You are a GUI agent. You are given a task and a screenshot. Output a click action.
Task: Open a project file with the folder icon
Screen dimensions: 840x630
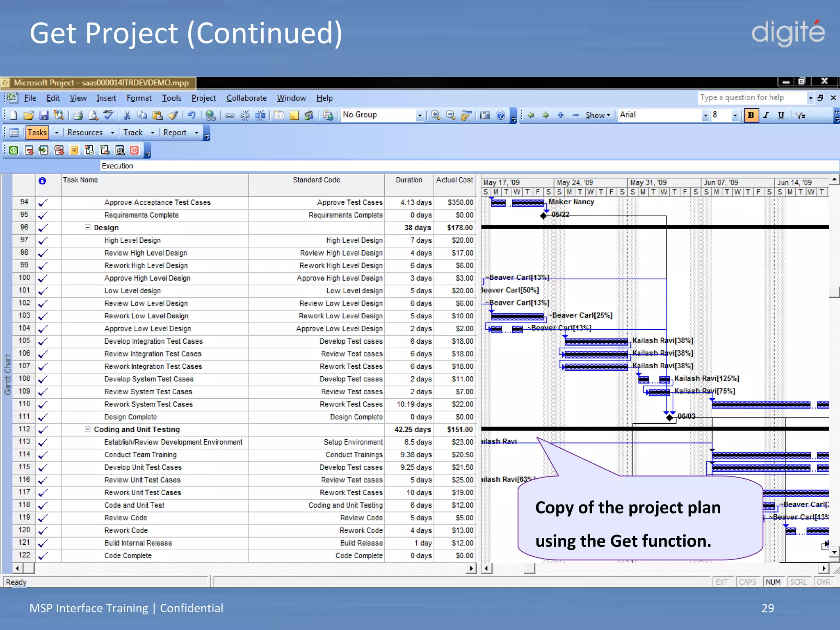pyautogui.click(x=28, y=116)
